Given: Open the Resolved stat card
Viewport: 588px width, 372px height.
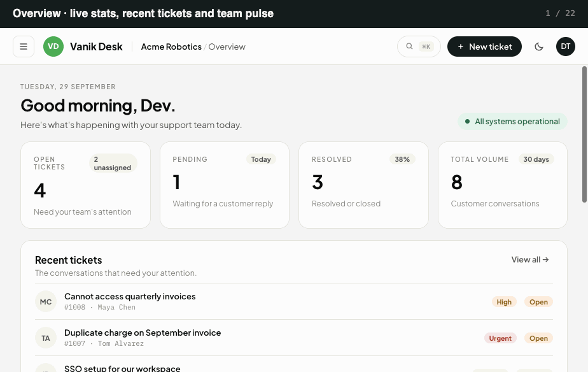Looking at the screenshot, I should [363, 185].
